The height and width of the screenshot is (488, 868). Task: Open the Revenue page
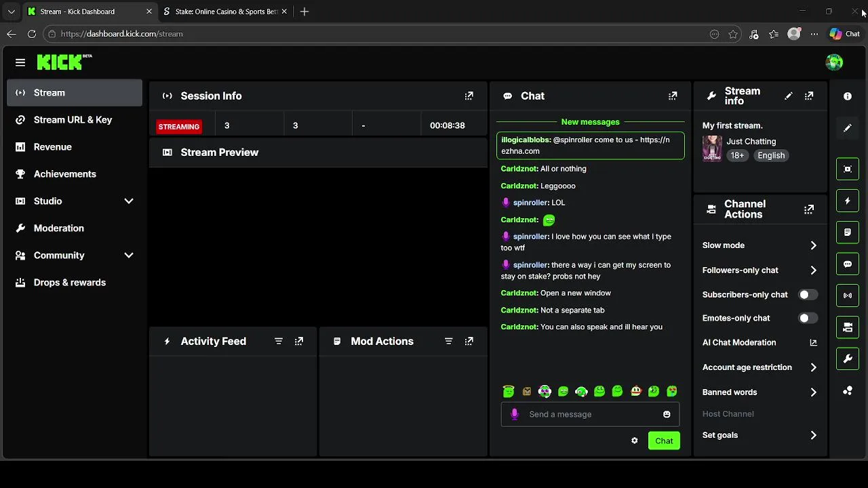point(75,147)
